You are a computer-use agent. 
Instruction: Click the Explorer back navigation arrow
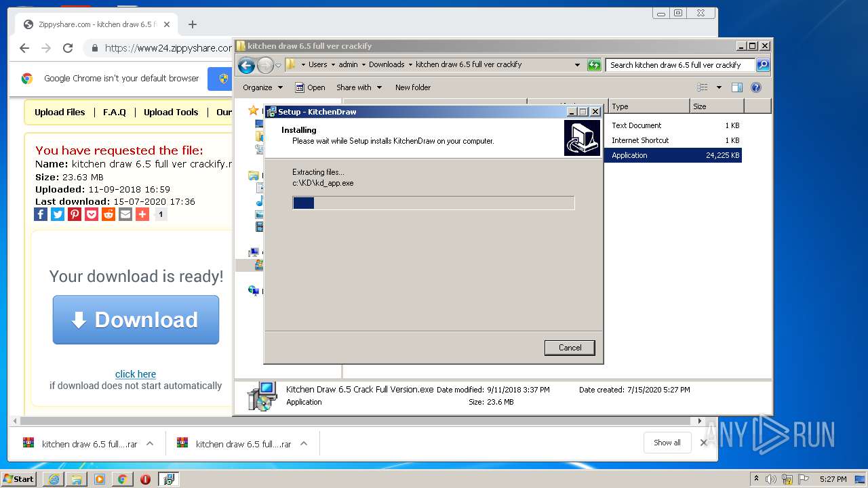coord(247,65)
